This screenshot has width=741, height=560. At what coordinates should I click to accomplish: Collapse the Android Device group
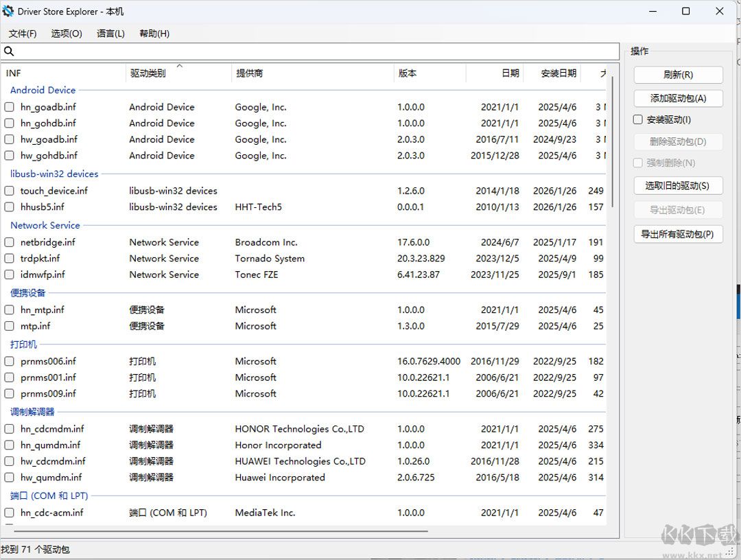[x=42, y=90]
